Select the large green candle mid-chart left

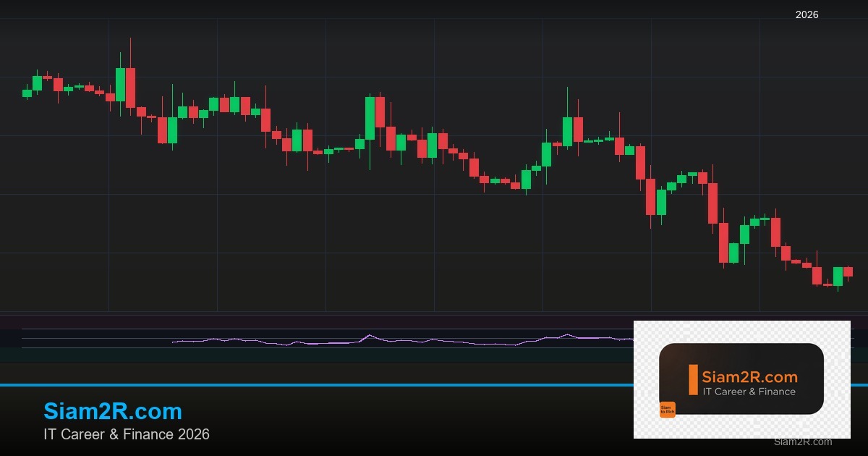370,118
